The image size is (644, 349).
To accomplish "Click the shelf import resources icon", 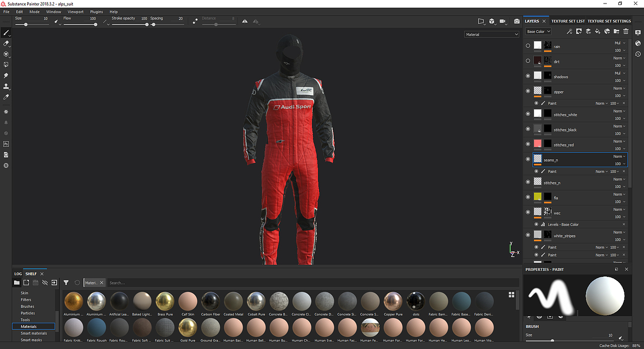I will [x=54, y=283].
